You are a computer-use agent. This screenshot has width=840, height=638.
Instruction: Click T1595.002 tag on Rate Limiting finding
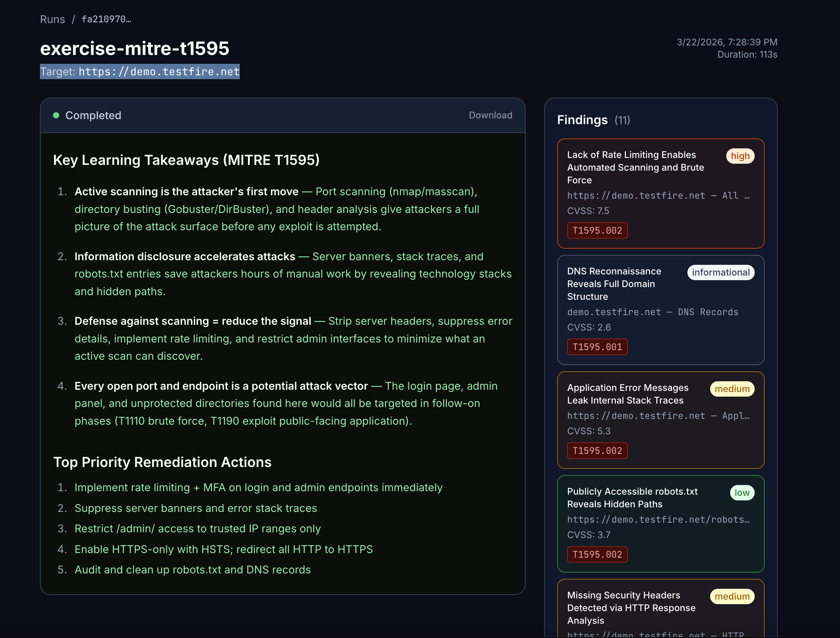(x=597, y=231)
